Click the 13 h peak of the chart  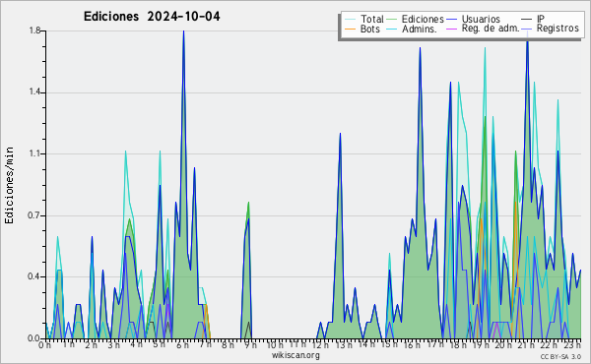[x=340, y=135]
